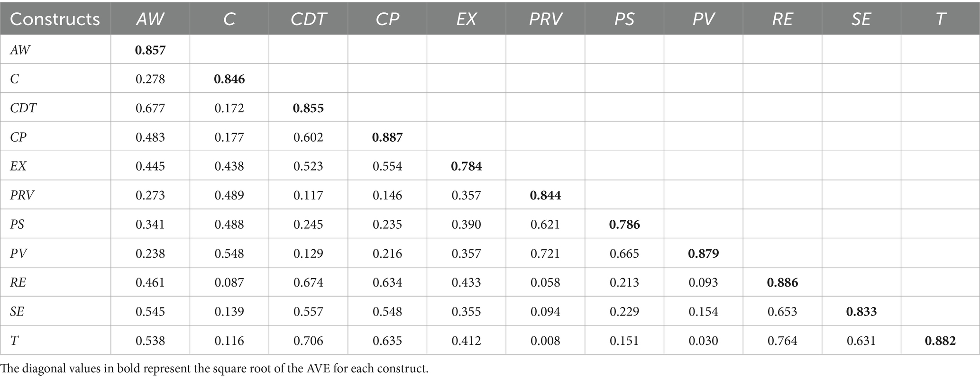Select the PRV column header
Viewport: 980px width, 379px height.
545,19
